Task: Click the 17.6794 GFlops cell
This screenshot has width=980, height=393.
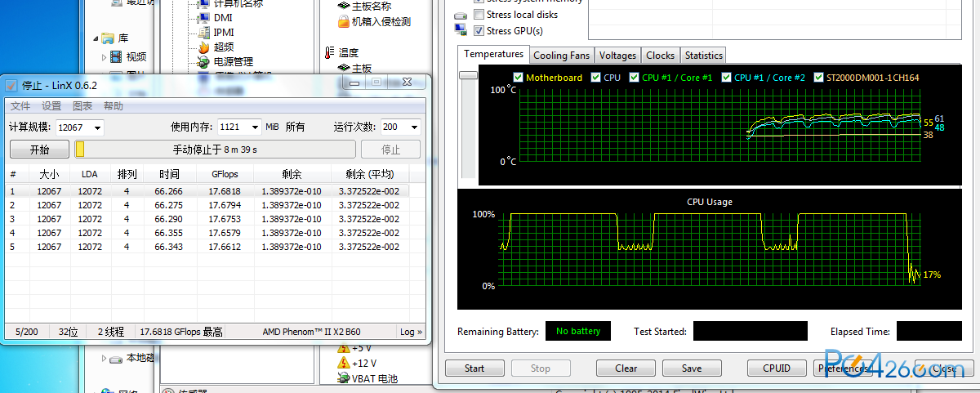Action: pos(225,205)
